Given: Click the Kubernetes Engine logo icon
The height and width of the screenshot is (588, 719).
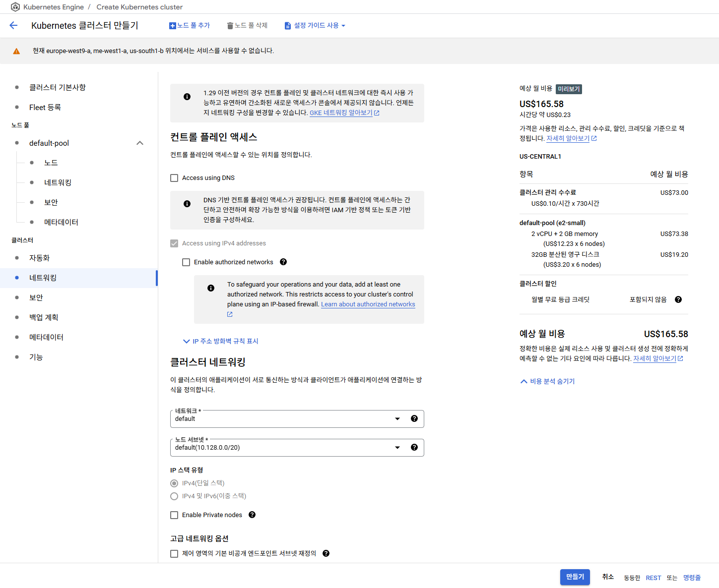Looking at the screenshot, I should [15, 7].
